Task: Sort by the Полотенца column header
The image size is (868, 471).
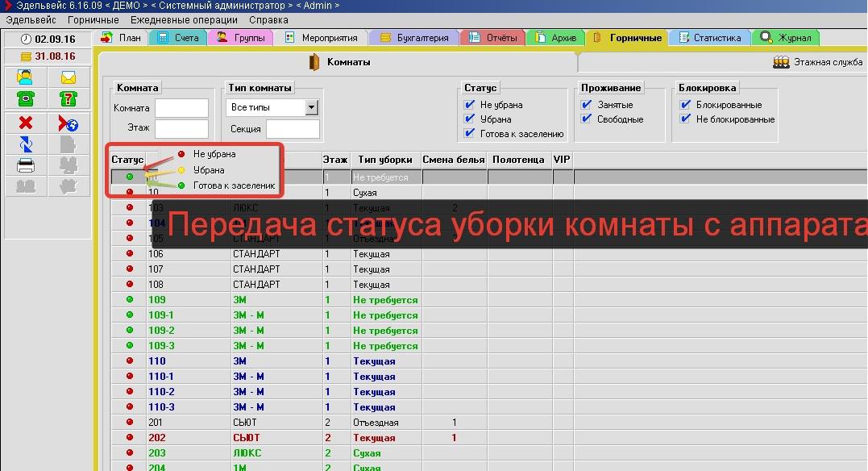Action: point(519,160)
